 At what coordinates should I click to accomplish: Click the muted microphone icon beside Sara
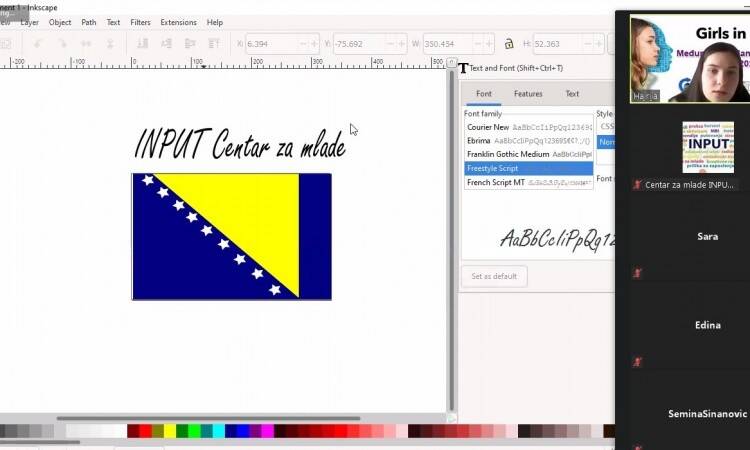(x=637, y=272)
